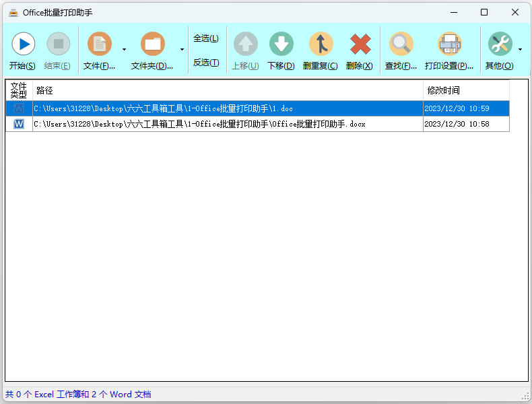Add a folder via the 文件夹(D) icon
532x404 pixels.
pos(153,44)
